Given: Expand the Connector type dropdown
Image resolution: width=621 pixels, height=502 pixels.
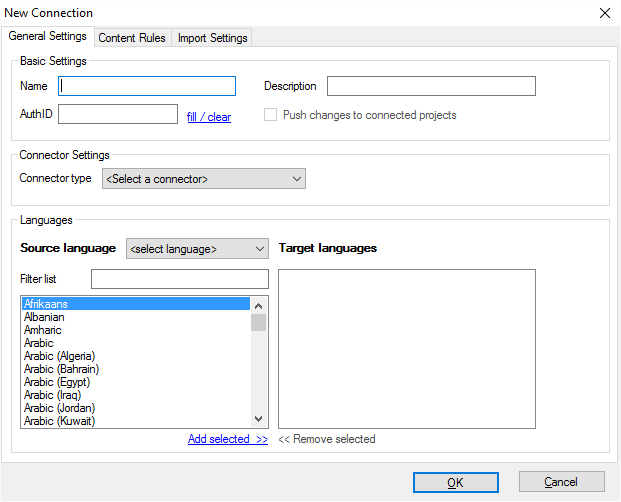Looking at the screenshot, I should pos(204,179).
